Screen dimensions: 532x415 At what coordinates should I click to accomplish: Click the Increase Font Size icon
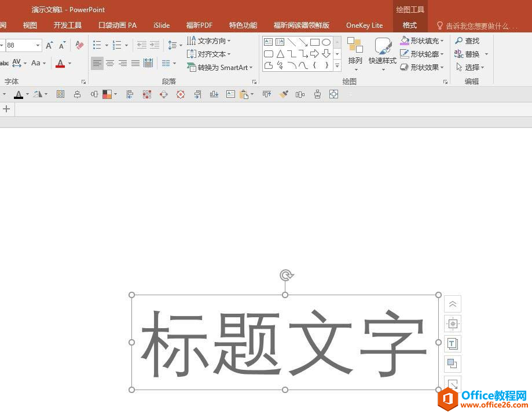[x=49, y=45]
